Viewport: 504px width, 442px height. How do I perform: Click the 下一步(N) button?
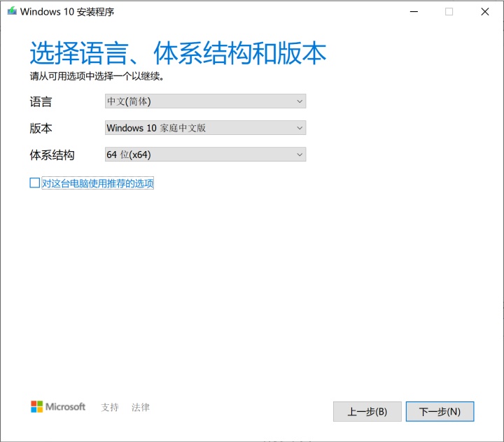(x=440, y=411)
